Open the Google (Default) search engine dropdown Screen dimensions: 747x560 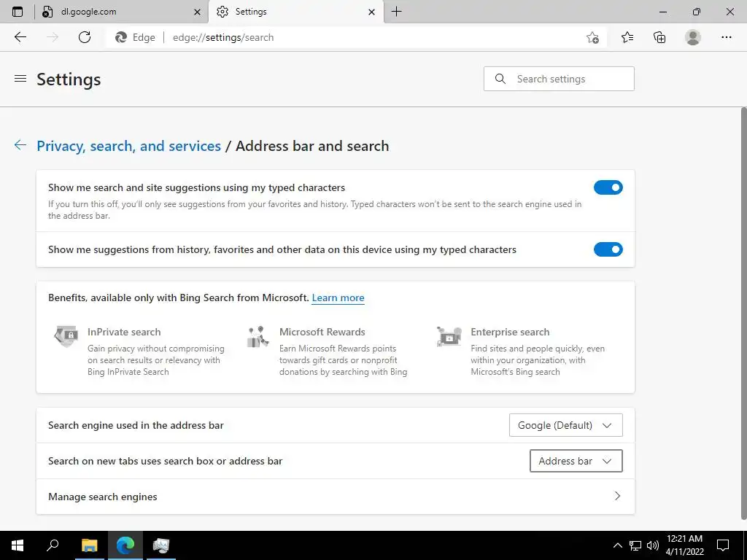click(565, 425)
